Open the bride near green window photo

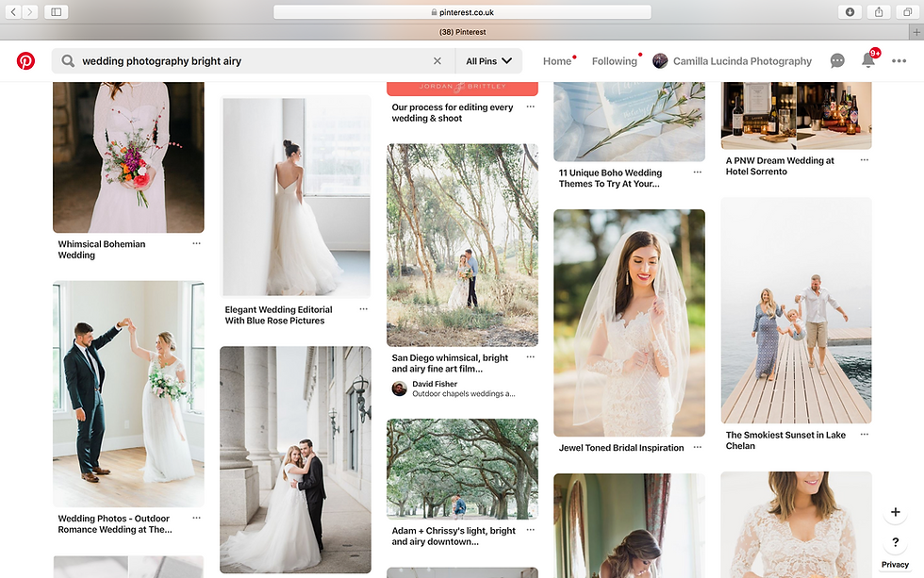(x=629, y=525)
